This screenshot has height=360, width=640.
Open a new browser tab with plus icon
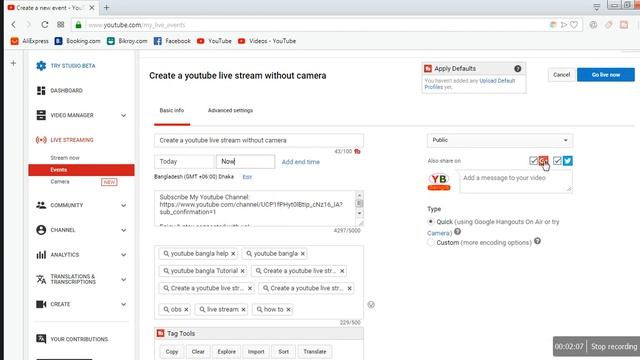click(x=107, y=7)
